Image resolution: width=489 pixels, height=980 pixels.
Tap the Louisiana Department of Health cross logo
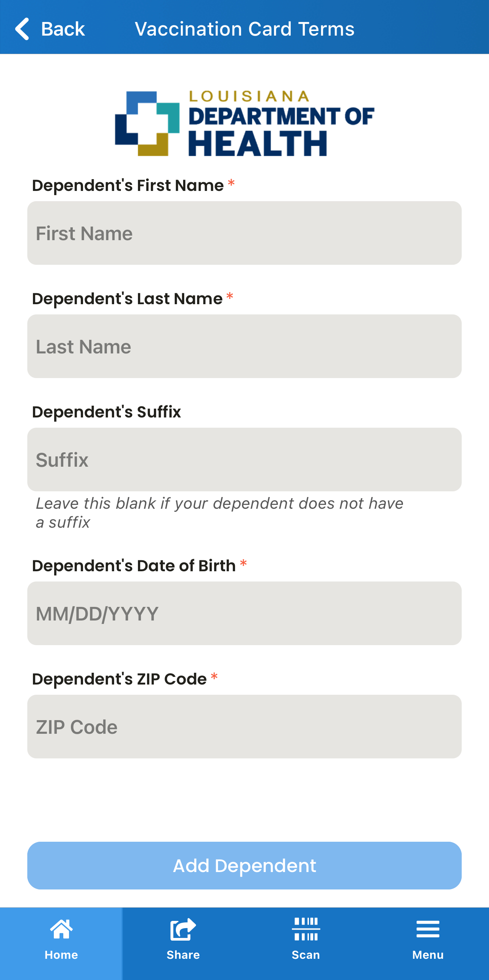pyautogui.click(x=147, y=123)
